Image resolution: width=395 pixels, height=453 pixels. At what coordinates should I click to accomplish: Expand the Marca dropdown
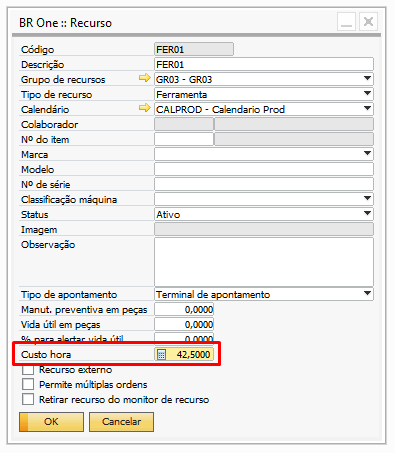click(x=367, y=154)
